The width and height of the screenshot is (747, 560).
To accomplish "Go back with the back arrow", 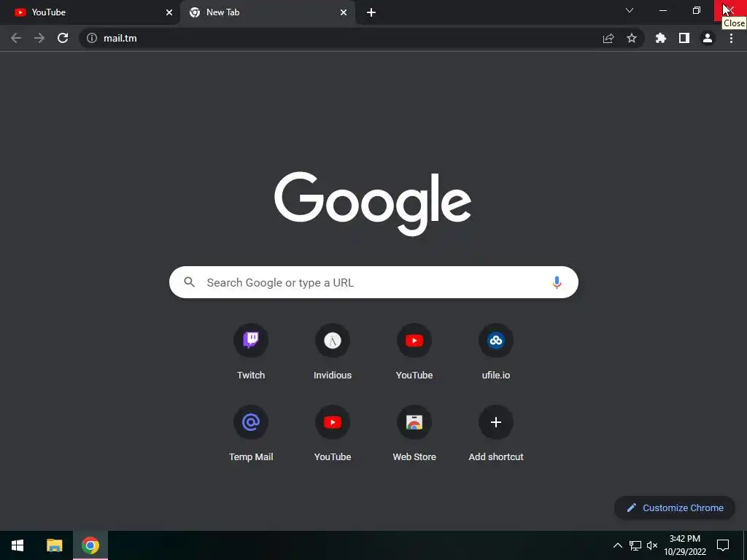I will pyautogui.click(x=16, y=38).
